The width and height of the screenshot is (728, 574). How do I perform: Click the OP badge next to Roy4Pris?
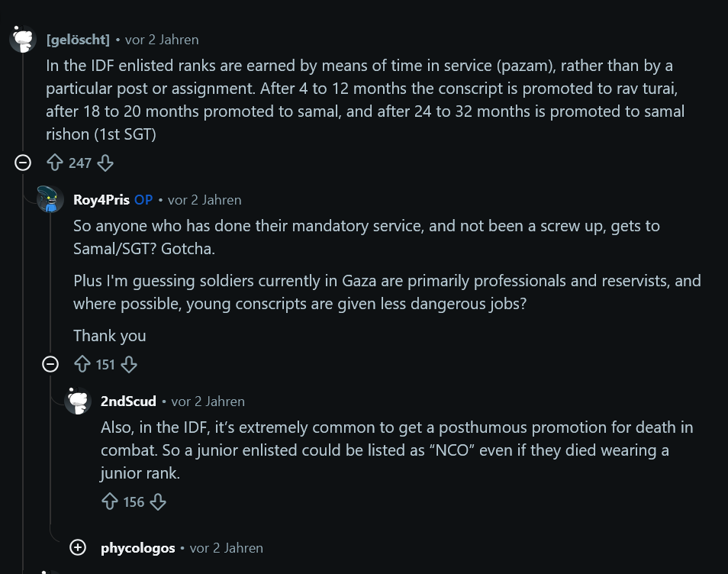coord(143,200)
